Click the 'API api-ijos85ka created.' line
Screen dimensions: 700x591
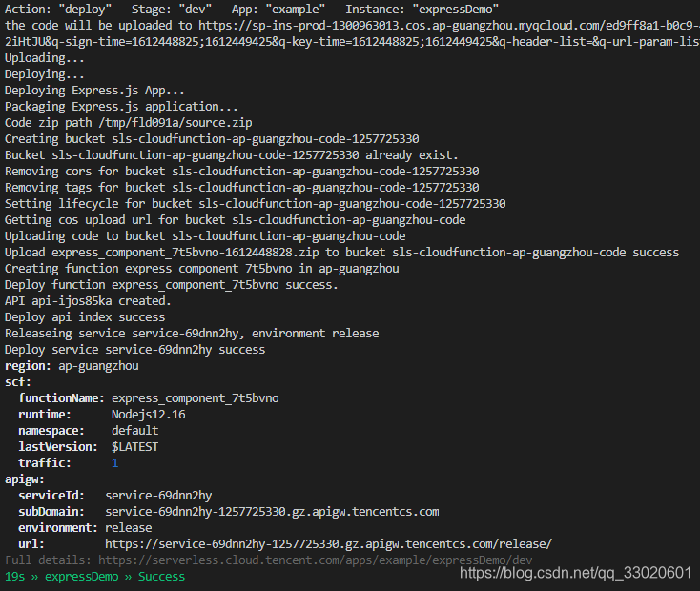(x=88, y=301)
